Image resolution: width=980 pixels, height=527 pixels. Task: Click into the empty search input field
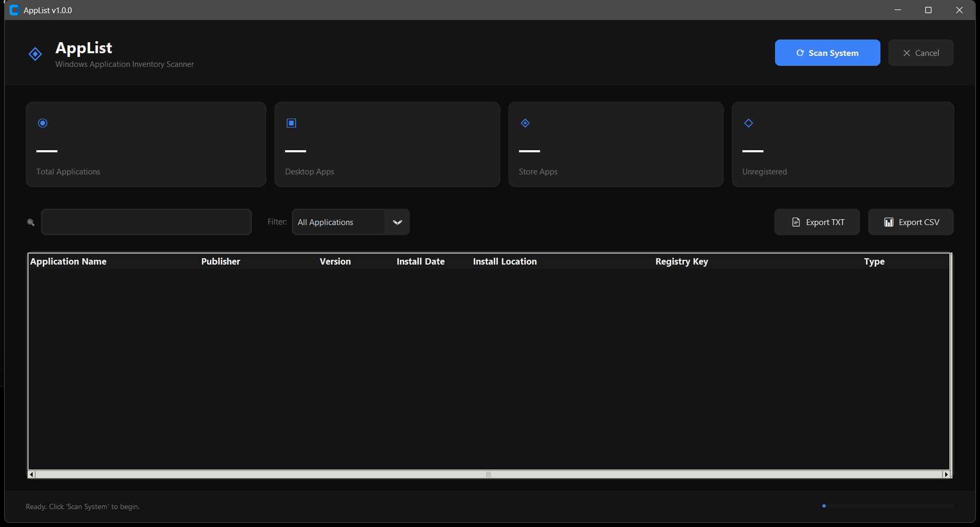146,222
